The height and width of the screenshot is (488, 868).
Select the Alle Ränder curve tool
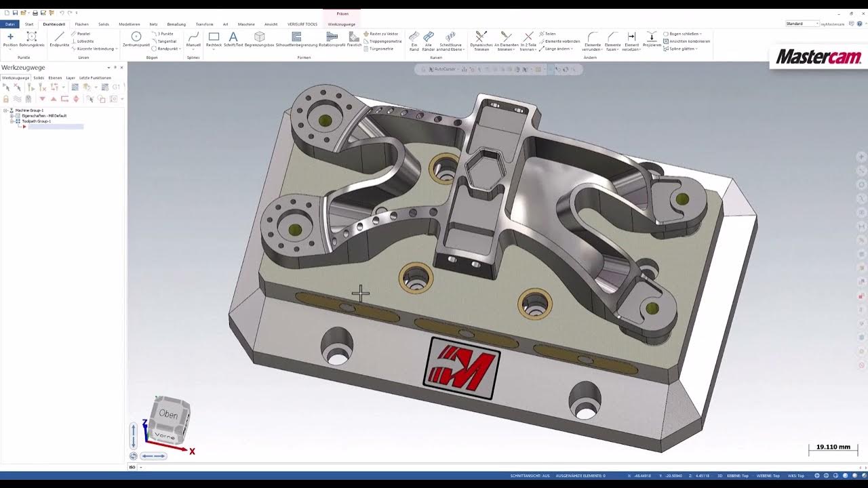coord(428,41)
